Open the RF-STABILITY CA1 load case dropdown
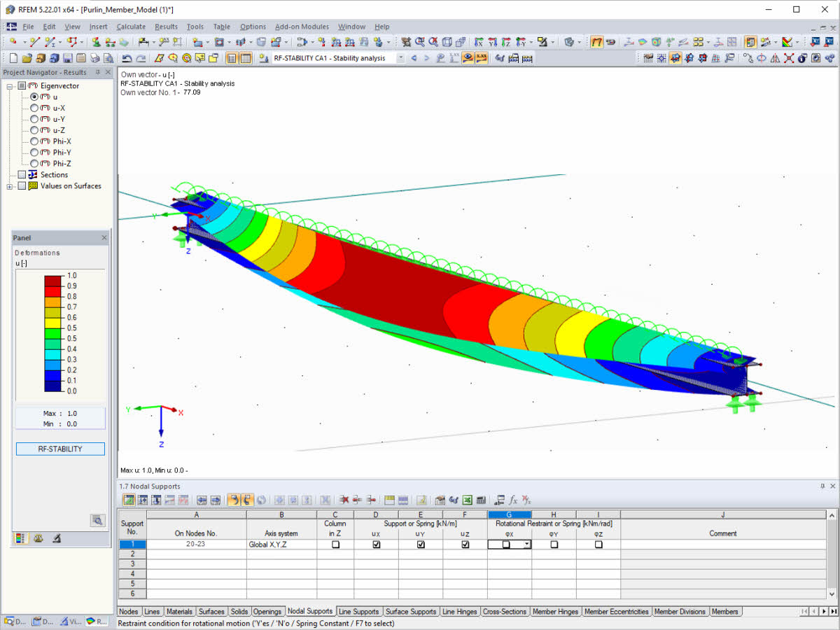This screenshot has width=840, height=630. click(400, 58)
